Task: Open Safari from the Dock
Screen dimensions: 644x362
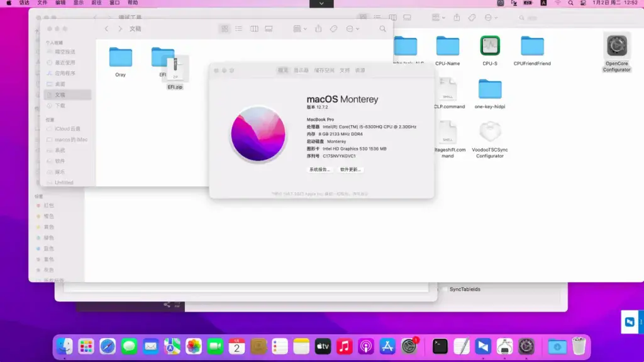Action: [108, 346]
